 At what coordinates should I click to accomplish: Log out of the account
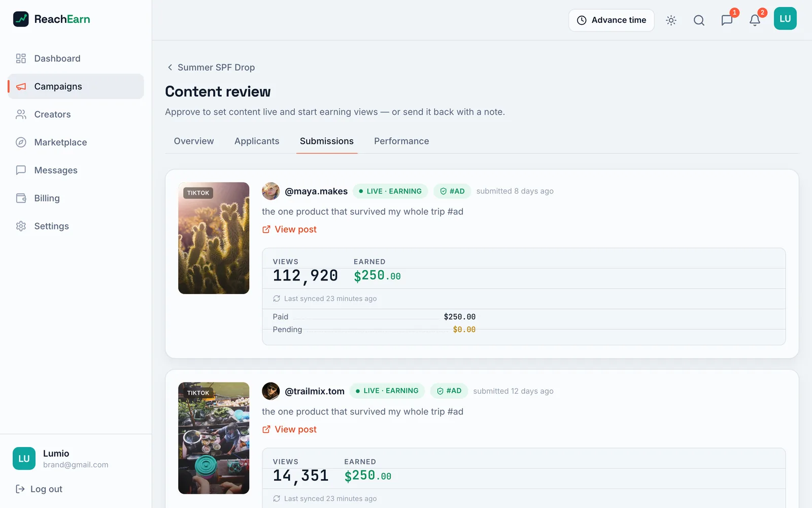[39, 489]
